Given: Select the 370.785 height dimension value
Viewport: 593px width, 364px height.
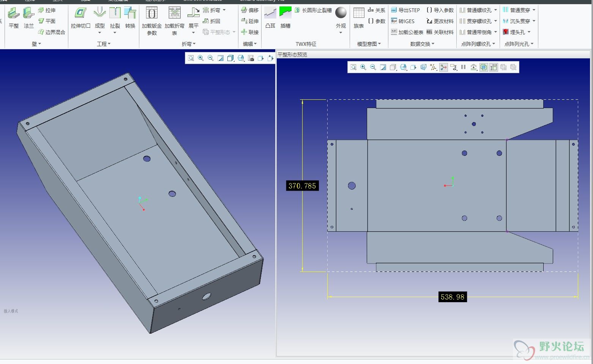Looking at the screenshot, I should coord(302,186).
